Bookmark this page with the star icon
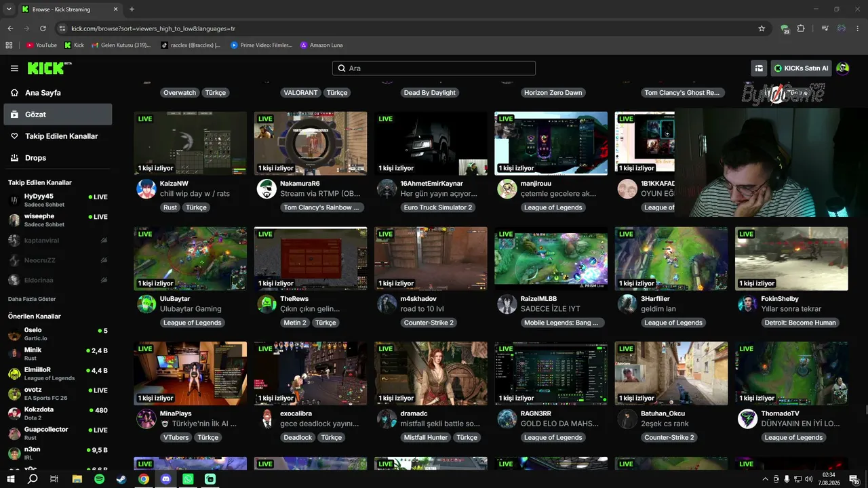The width and height of the screenshot is (868, 488). coord(762,28)
